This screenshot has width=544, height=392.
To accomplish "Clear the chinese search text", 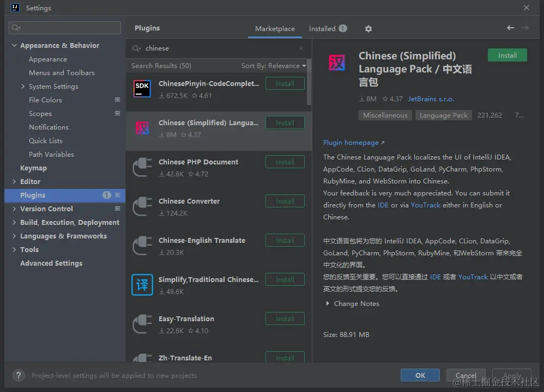I will (x=301, y=48).
